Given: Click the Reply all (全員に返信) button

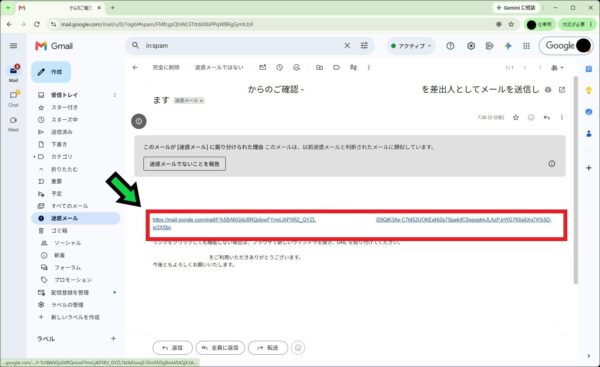Looking at the screenshot, I should point(220,348).
